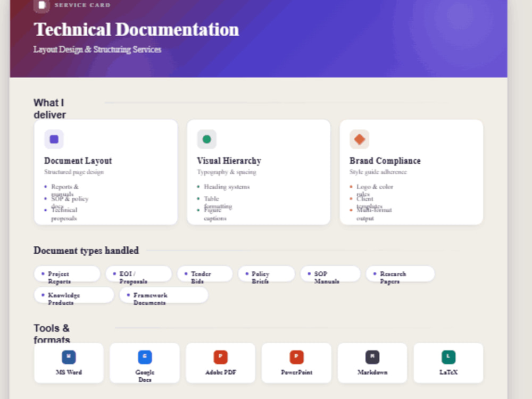The width and height of the screenshot is (532, 399).
Task: Click the Adobe PDF icon
Action: coord(221,357)
